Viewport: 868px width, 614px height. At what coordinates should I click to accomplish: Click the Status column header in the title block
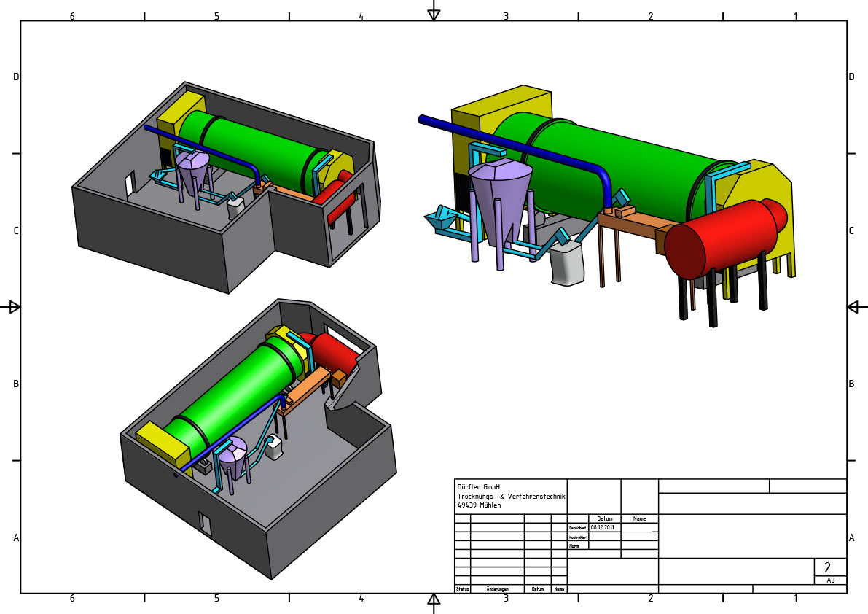pos(462,589)
